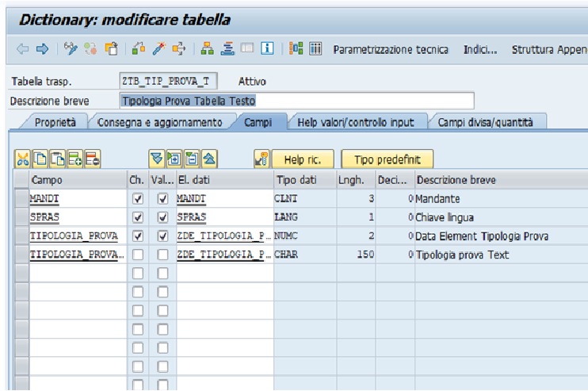
Task: Click the El. dati column header
Action: click(225, 180)
